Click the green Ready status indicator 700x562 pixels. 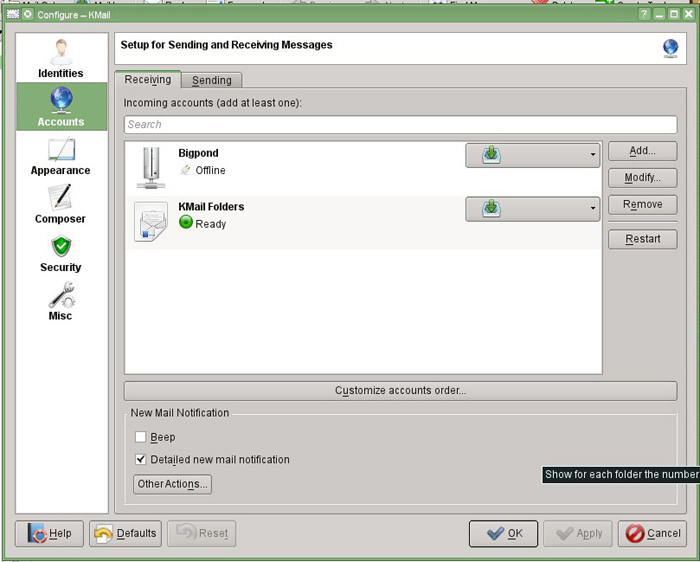click(x=186, y=222)
